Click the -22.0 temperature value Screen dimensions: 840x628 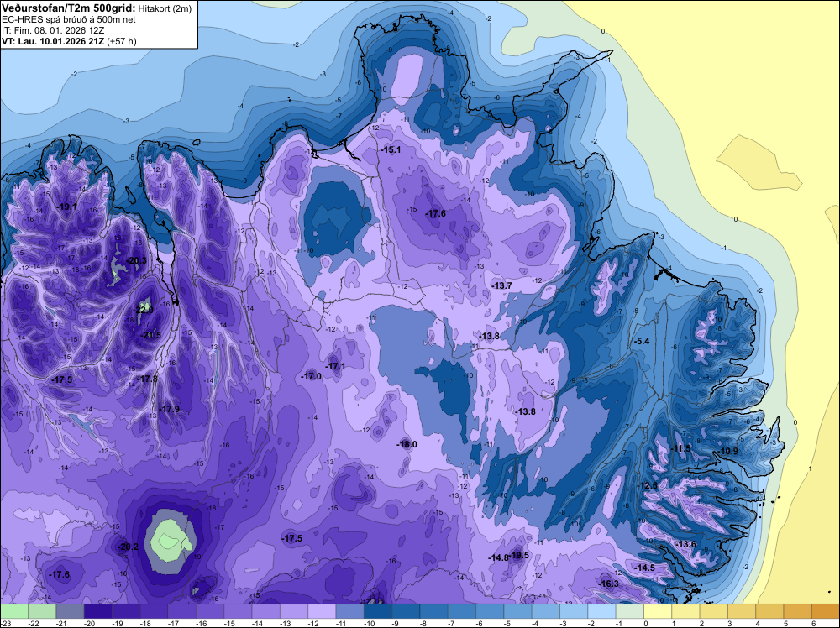point(144,310)
